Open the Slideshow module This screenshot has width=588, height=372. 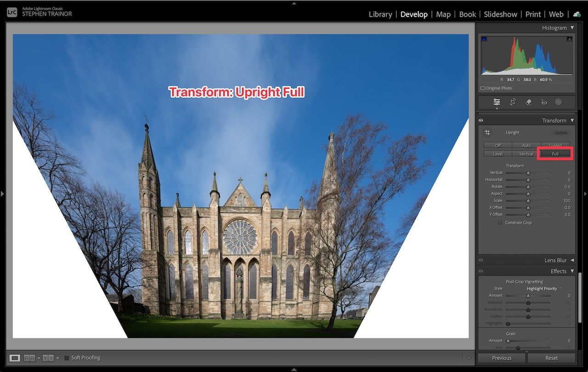tap(500, 14)
